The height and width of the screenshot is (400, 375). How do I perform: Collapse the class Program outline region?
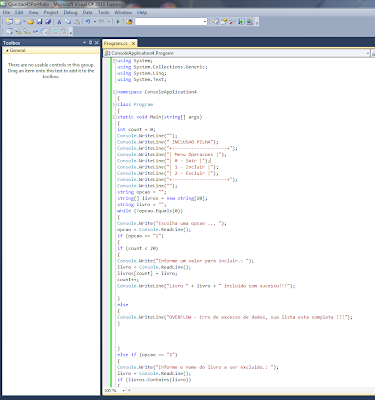coord(115,105)
